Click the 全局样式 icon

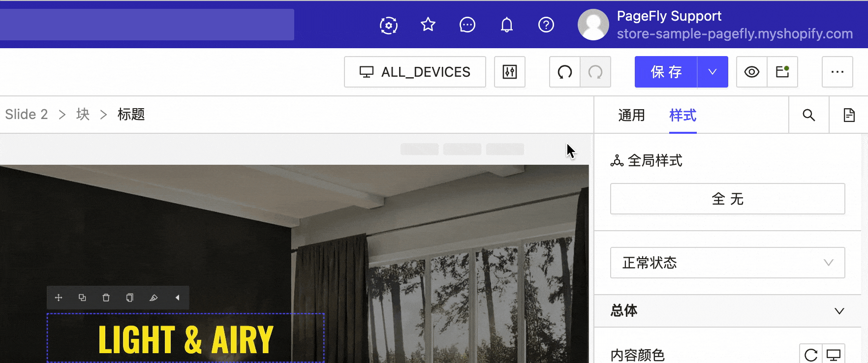point(617,161)
